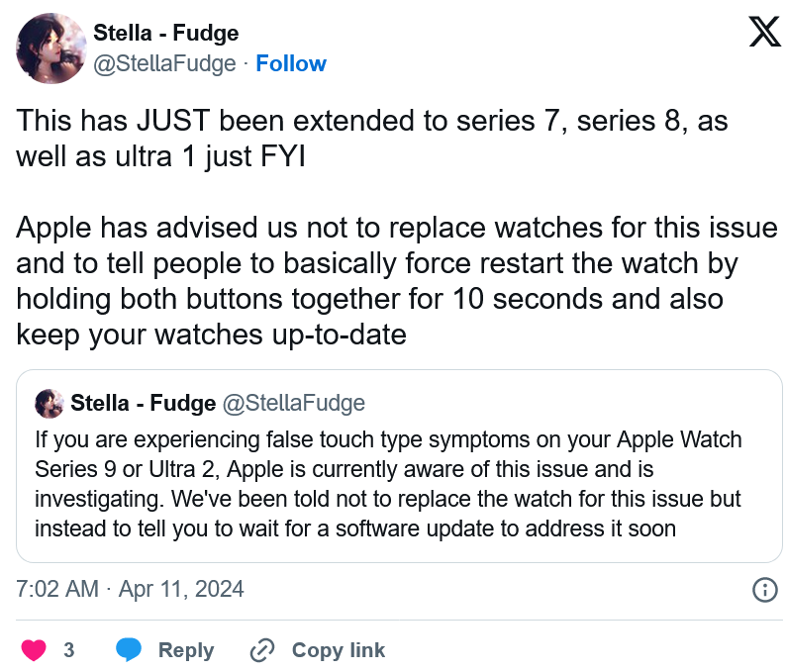The height and width of the screenshot is (672, 787).
Task: Open Stella's large profile avatar
Action: pyautogui.click(x=51, y=48)
